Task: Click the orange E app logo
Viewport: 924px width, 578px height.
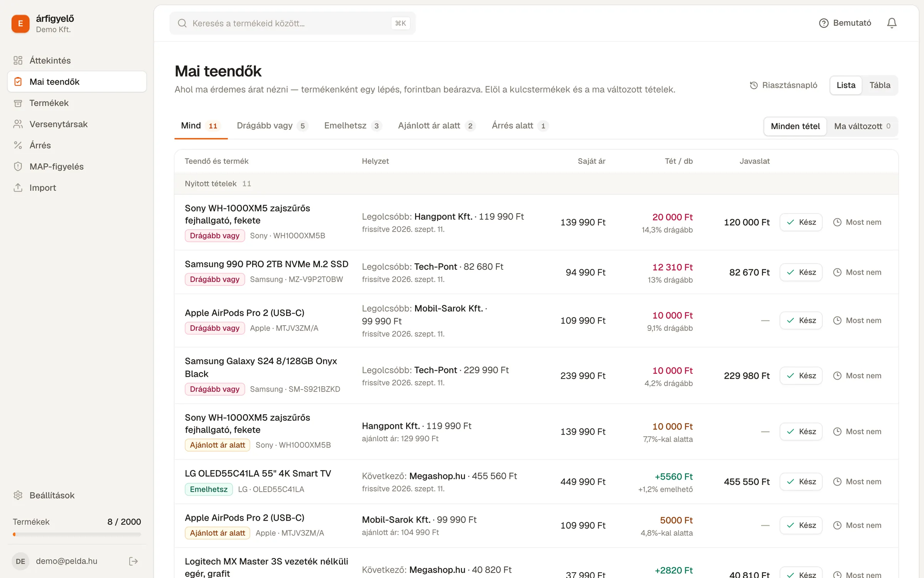Action: pos(20,24)
